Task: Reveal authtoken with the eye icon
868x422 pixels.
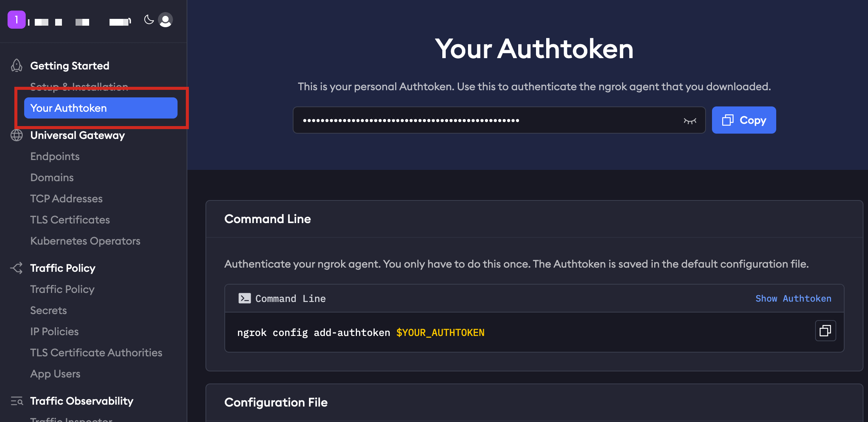Action: 690,121
